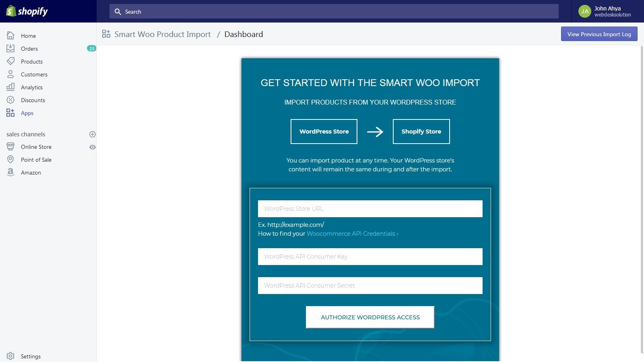Open Online Store sales channel
The image size is (644, 362).
coord(36,147)
